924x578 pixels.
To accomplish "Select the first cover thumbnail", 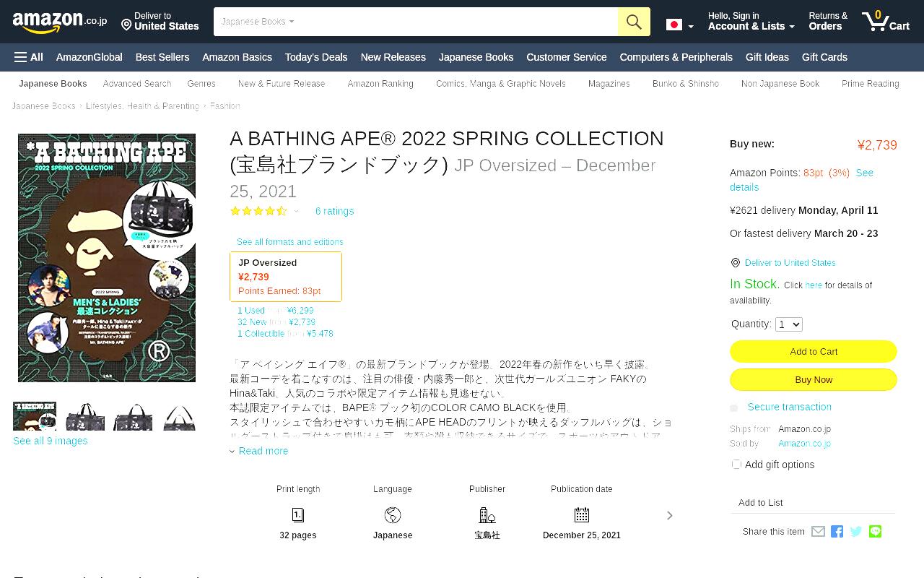I will [35, 416].
